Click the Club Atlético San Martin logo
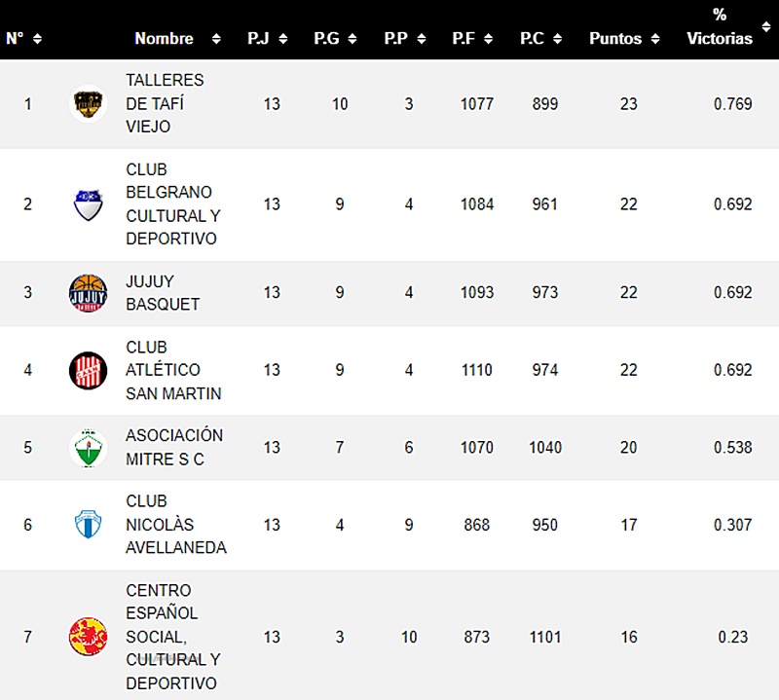779x700 pixels. (x=88, y=370)
